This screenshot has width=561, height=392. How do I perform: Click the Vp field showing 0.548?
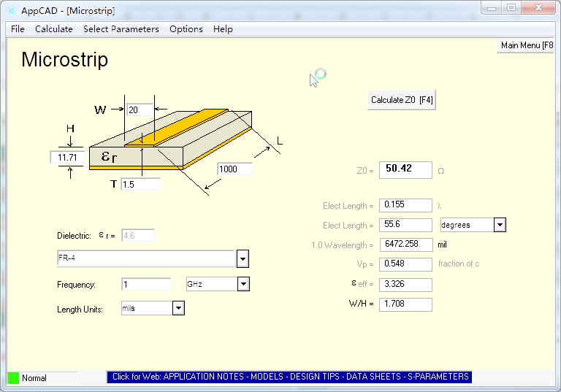[x=405, y=264]
